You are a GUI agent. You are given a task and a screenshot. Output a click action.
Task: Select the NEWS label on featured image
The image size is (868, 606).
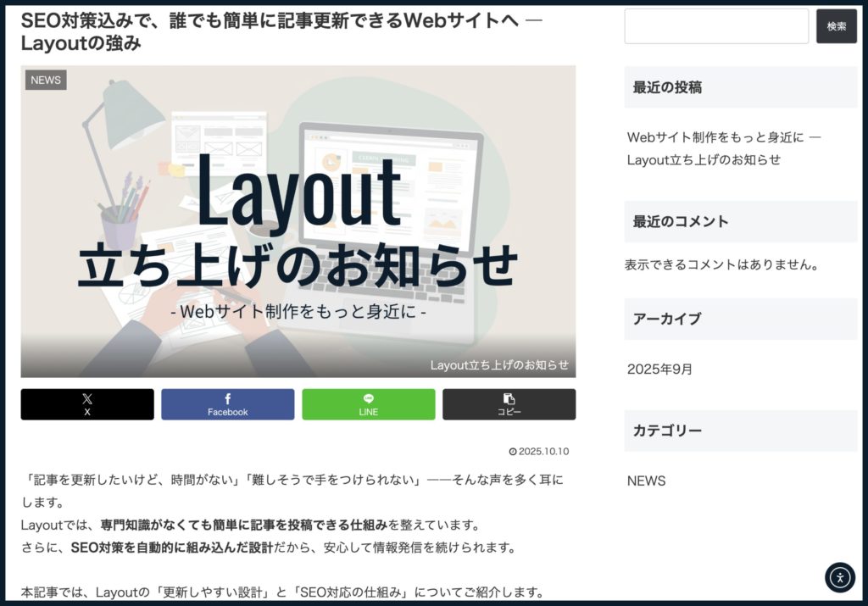tap(45, 80)
